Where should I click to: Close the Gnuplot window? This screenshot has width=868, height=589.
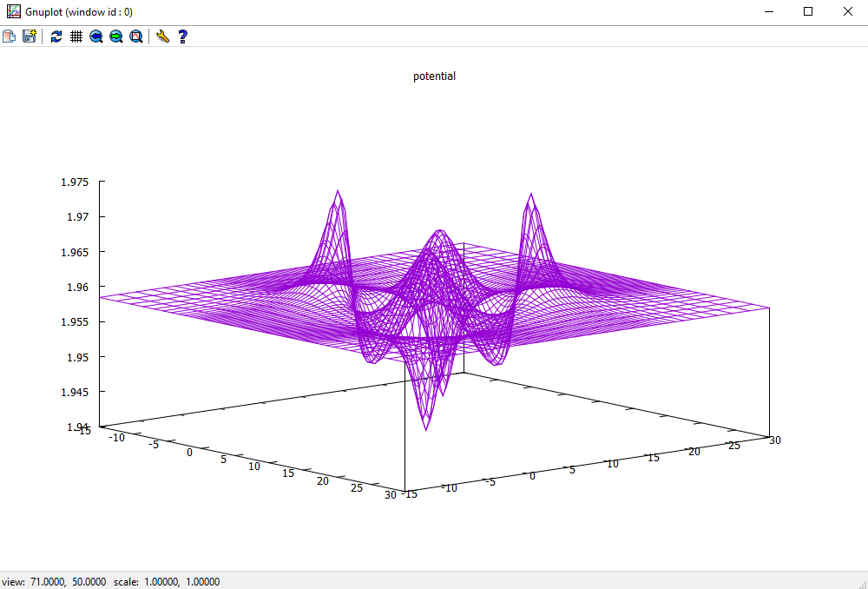click(847, 11)
